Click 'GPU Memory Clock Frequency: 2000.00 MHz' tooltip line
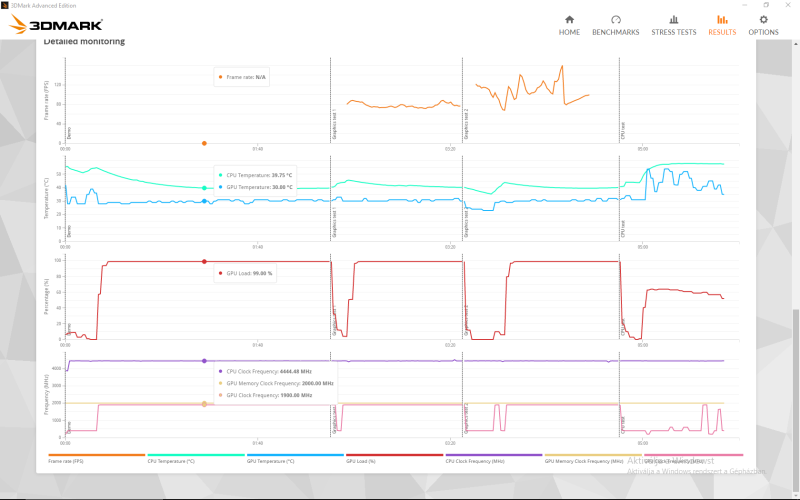This screenshot has height=500, width=800. tap(276, 383)
